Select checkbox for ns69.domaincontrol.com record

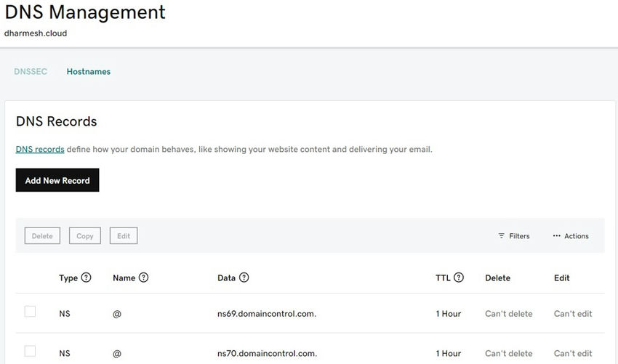[x=30, y=312]
